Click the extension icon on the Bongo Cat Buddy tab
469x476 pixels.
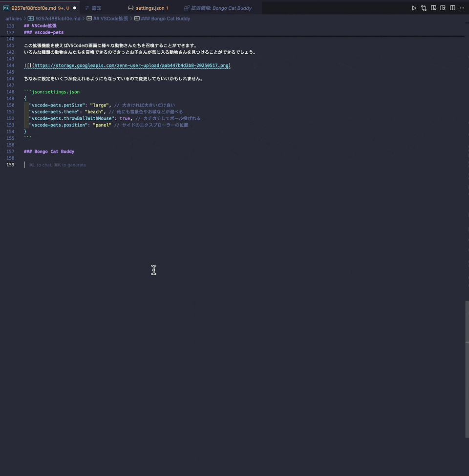tap(187, 8)
